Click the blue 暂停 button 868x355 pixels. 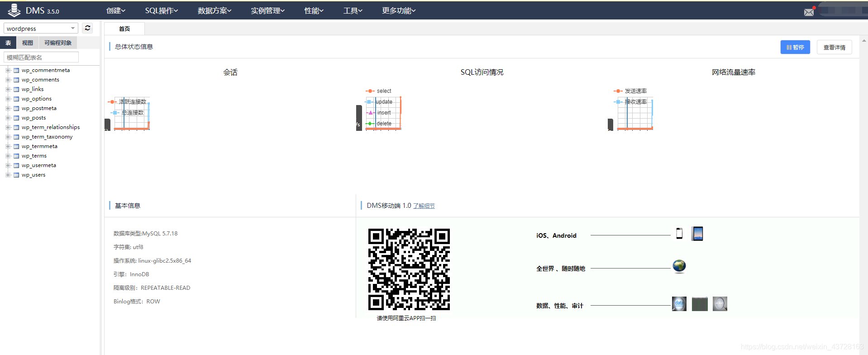pos(795,47)
